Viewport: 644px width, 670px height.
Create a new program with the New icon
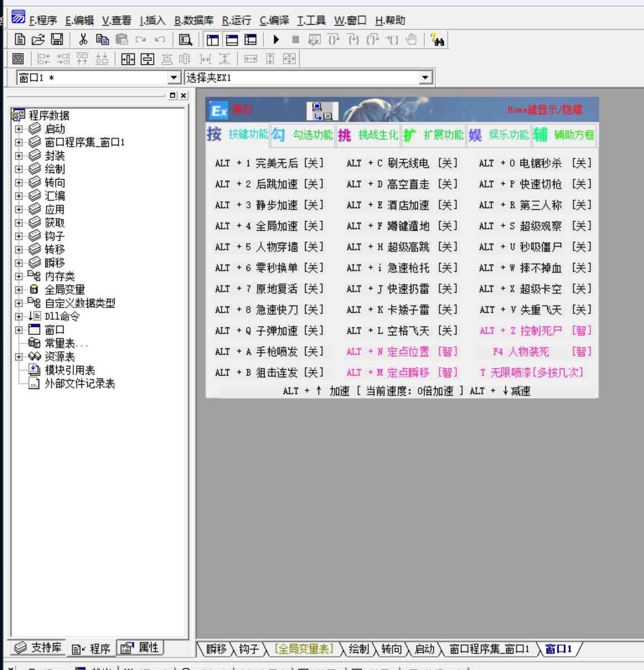point(20,39)
